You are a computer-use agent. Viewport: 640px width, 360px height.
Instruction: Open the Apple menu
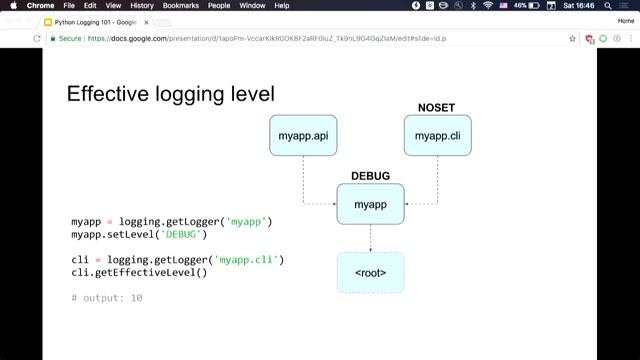pyautogui.click(x=13, y=5)
